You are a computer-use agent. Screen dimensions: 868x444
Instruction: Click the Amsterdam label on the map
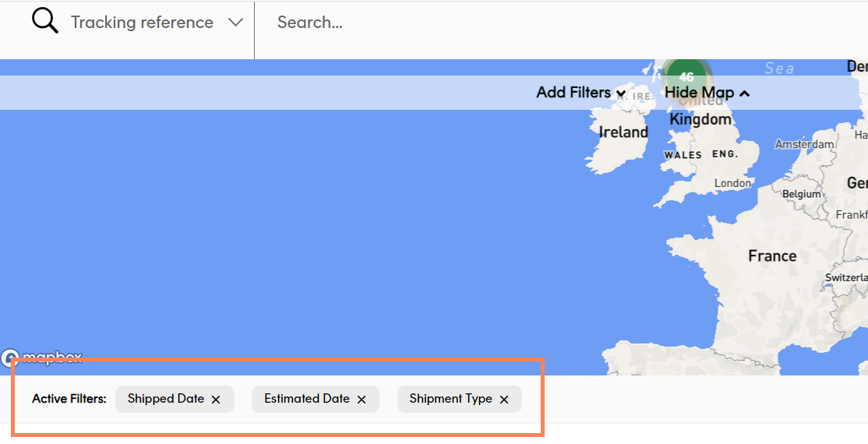click(x=804, y=144)
